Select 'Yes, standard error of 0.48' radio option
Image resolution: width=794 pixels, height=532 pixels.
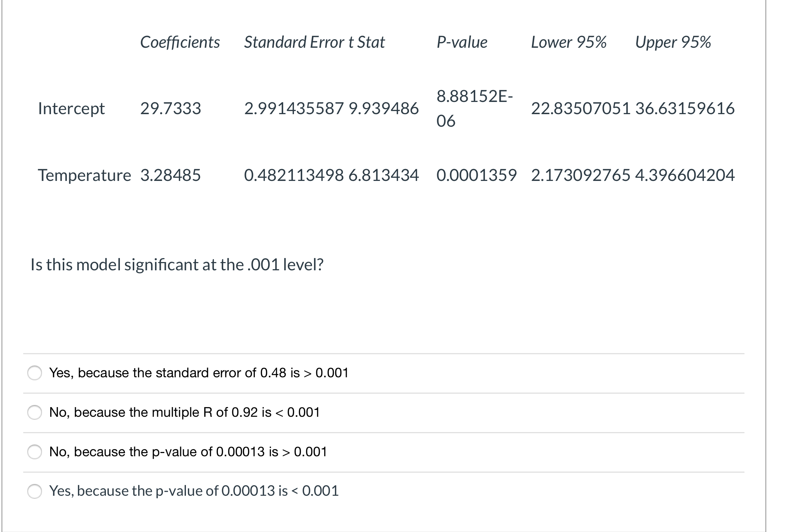click(x=35, y=373)
